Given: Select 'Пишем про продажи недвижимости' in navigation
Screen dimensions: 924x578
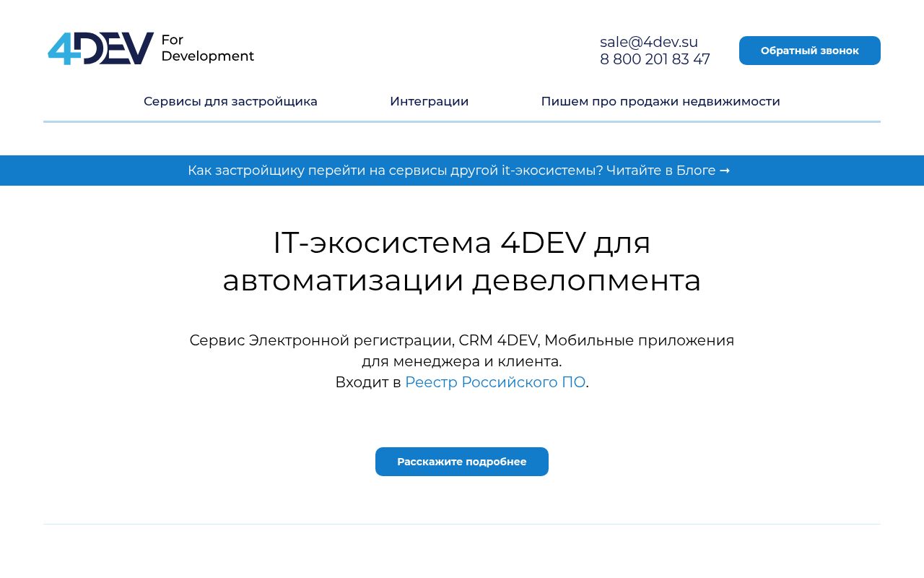Looking at the screenshot, I should pyautogui.click(x=661, y=101).
